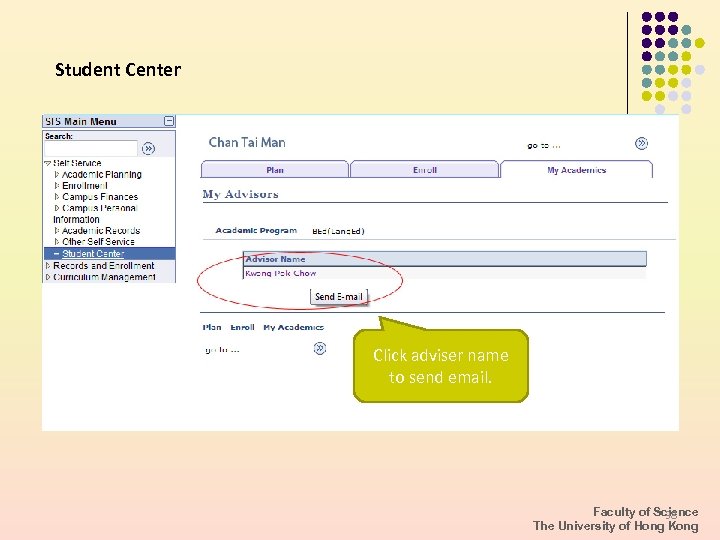Image resolution: width=720 pixels, height=540 pixels.
Task: Open the bottom My Academics link
Action: click(x=293, y=327)
